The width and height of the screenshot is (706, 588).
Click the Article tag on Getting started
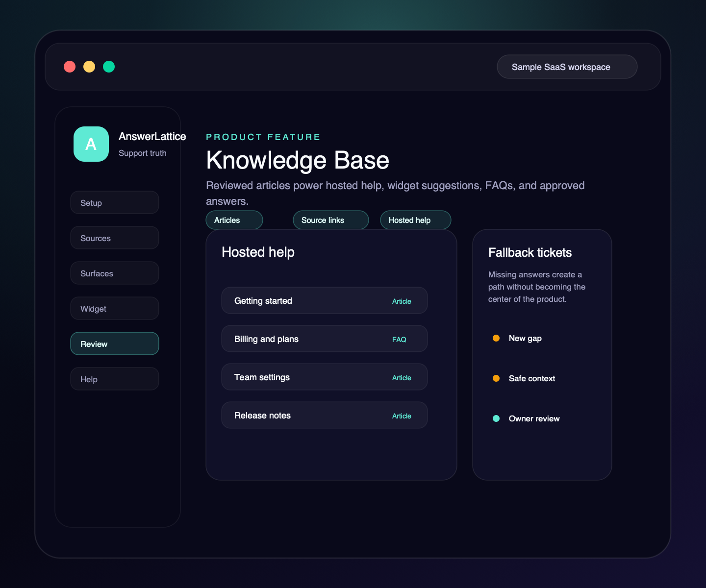[x=402, y=301]
